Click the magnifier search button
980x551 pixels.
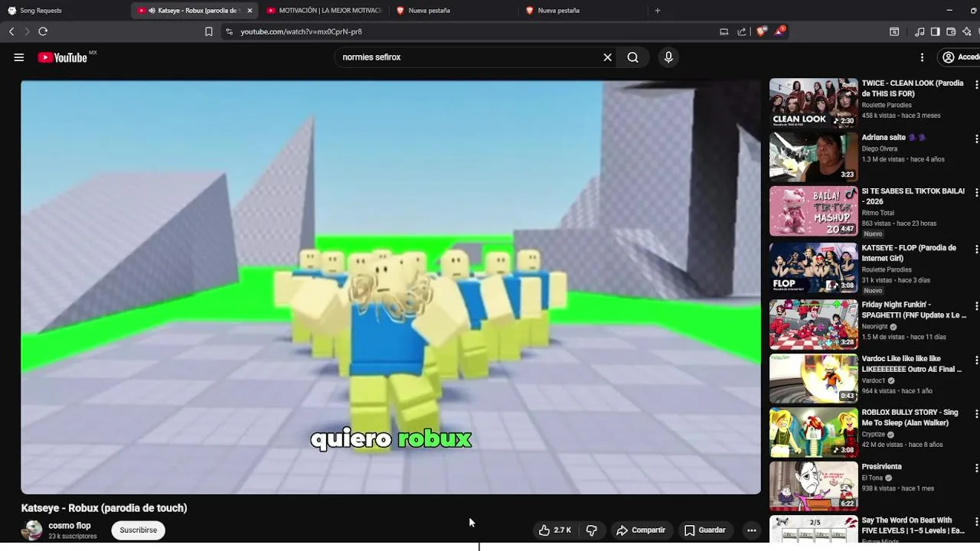pyautogui.click(x=633, y=57)
